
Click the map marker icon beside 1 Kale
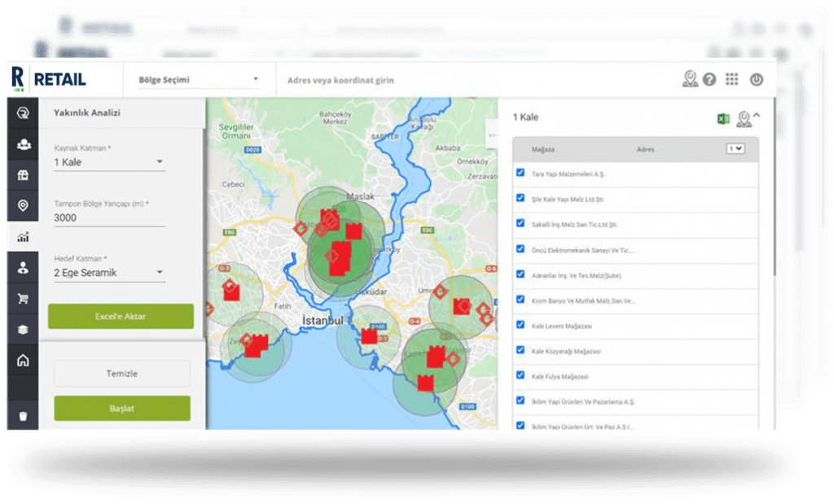[x=744, y=119]
